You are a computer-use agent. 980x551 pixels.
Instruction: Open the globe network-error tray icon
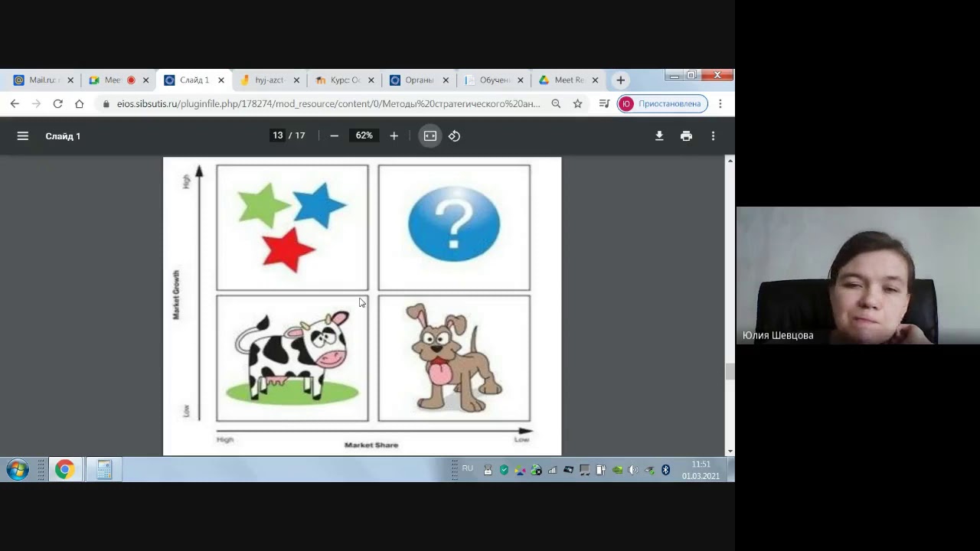pos(536,470)
